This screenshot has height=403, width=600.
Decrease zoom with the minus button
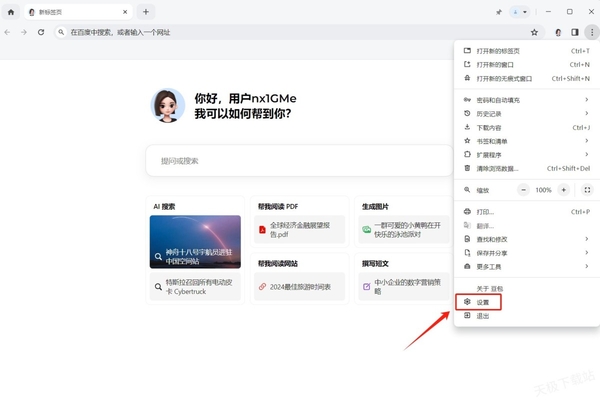[x=522, y=190]
